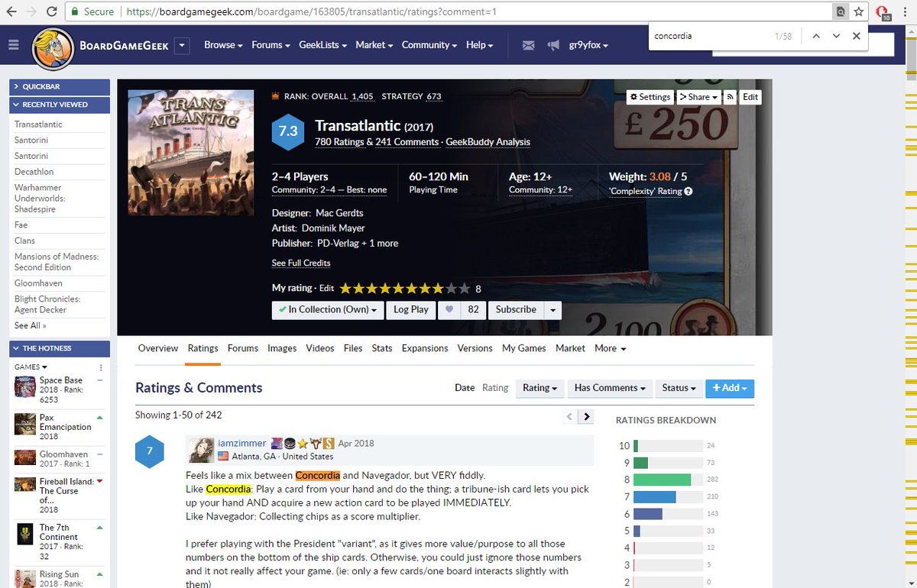This screenshot has width=917, height=588.
Task: Open the Market menu in header
Action: 374,45
